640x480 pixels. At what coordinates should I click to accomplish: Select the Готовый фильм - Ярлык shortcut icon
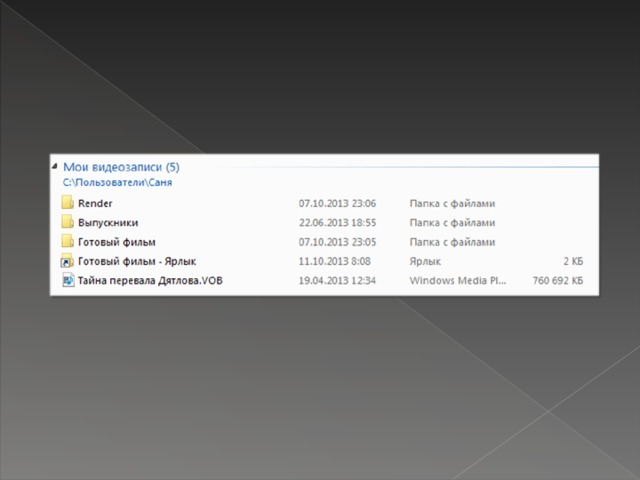tap(67, 261)
